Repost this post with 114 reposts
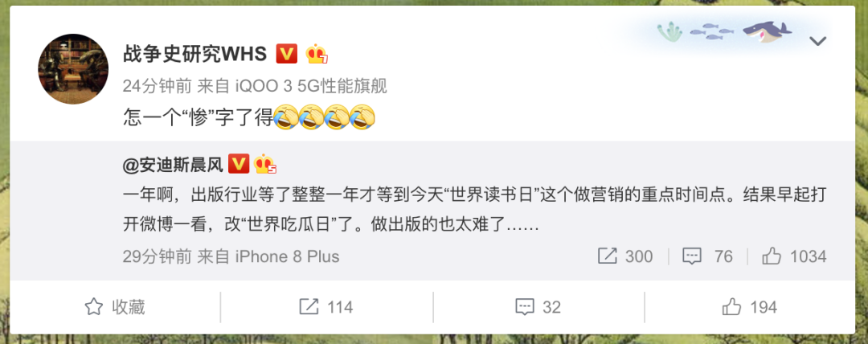Image resolution: width=868 pixels, height=344 pixels. tap(326, 307)
